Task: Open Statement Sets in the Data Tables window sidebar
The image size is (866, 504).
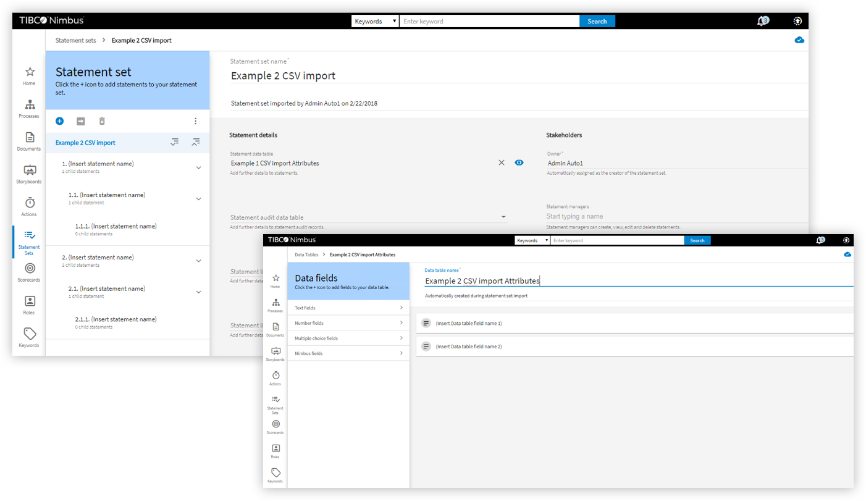Action: [x=275, y=405]
